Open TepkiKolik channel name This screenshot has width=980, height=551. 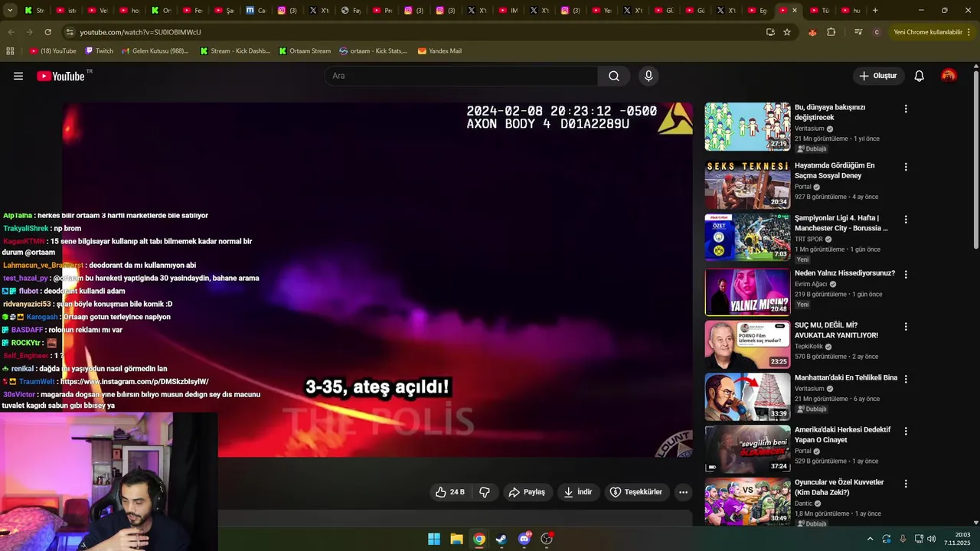(x=808, y=346)
